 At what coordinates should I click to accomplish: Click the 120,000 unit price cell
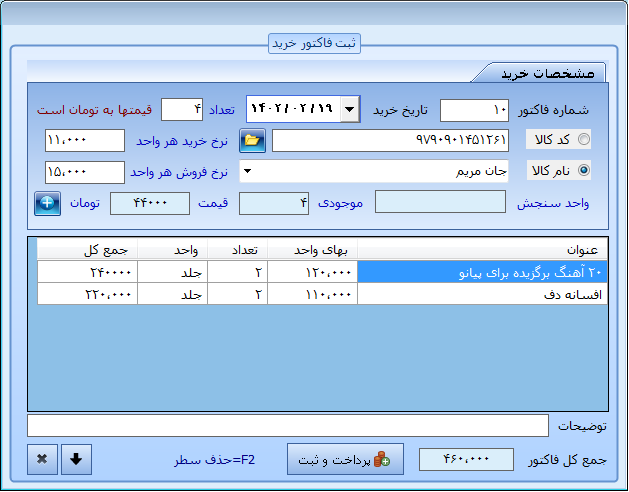click(x=312, y=272)
